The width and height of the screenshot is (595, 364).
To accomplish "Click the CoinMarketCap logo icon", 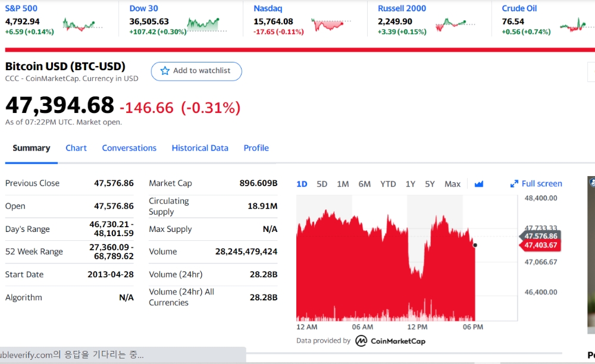I will 361,341.
